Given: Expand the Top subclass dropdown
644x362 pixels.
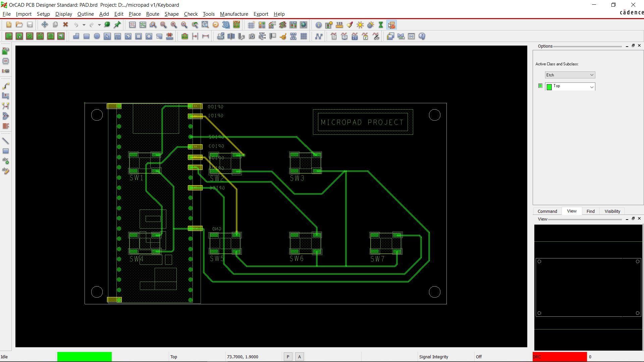Looking at the screenshot, I should click(x=592, y=87).
